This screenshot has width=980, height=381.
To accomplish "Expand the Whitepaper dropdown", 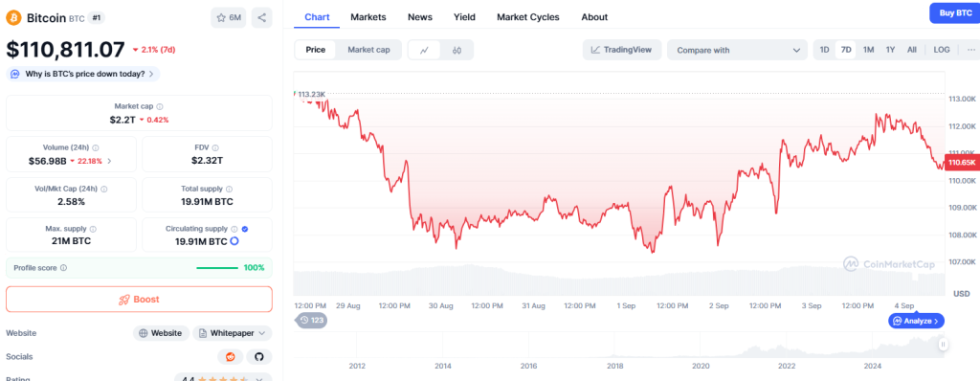I will point(232,333).
